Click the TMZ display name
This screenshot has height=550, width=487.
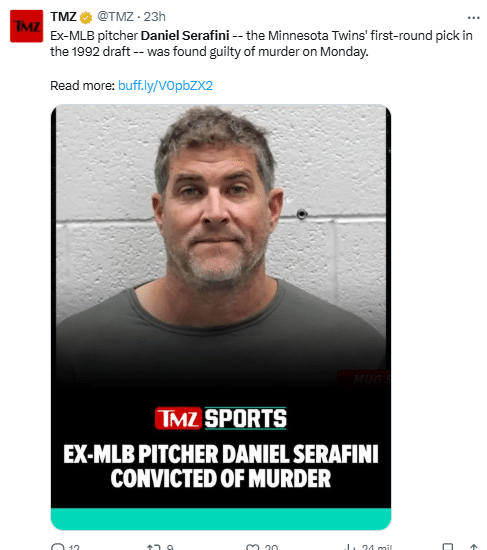point(63,17)
